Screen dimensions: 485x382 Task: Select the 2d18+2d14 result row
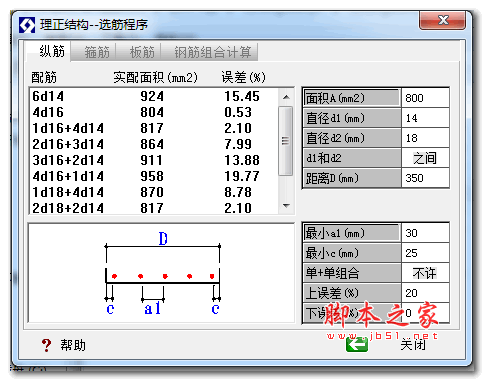(x=154, y=208)
